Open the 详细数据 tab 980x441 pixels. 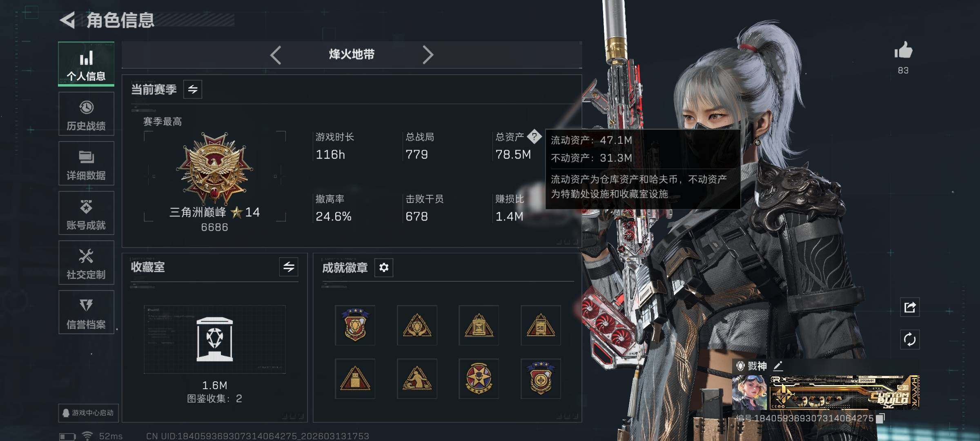click(x=86, y=163)
